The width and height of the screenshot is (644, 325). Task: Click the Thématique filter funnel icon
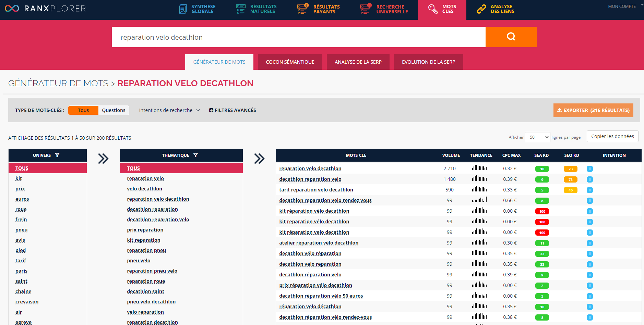tap(195, 155)
